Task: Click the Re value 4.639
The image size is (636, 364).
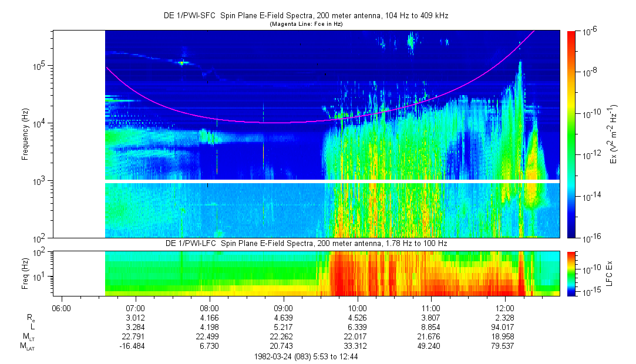Action: [x=283, y=318]
